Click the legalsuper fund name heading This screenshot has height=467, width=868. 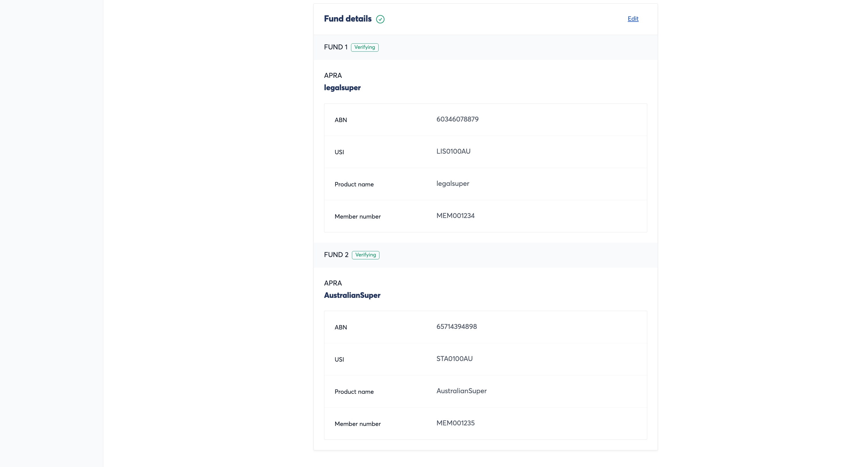point(342,88)
